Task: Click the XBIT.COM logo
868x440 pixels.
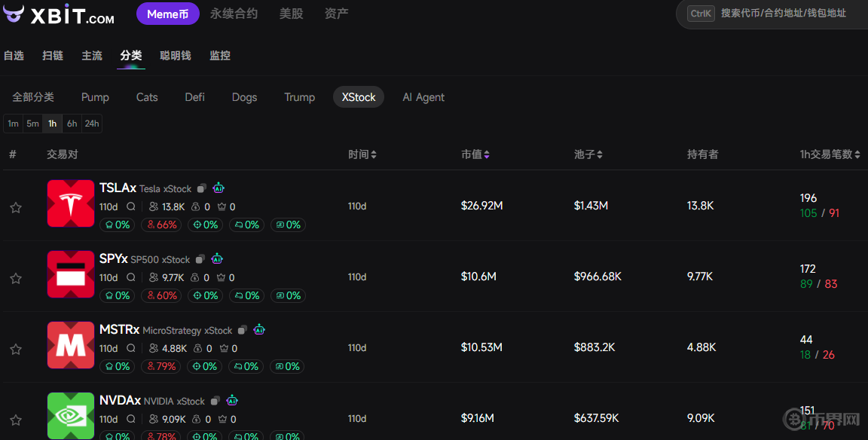Action: (x=59, y=14)
